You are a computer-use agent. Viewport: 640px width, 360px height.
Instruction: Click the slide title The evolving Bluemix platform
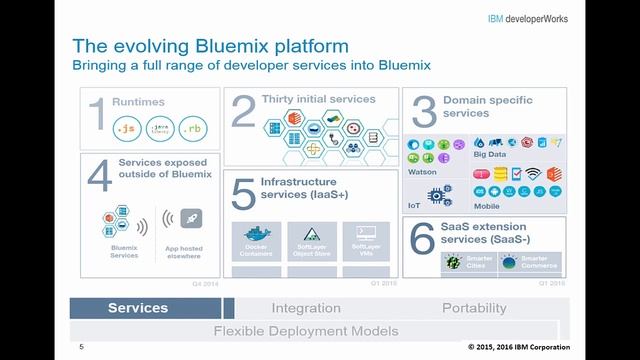211,46
